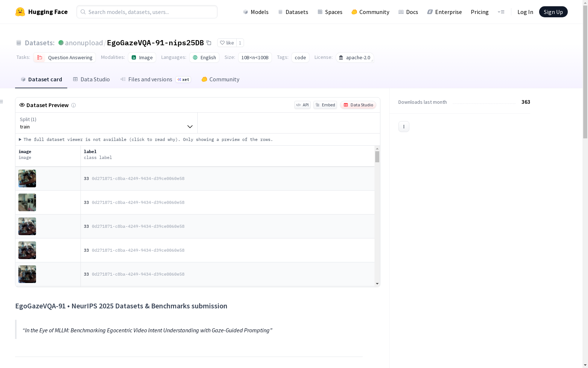Open Data Studio from preview header
Viewport: 588px width, 368px height.
coord(358,105)
